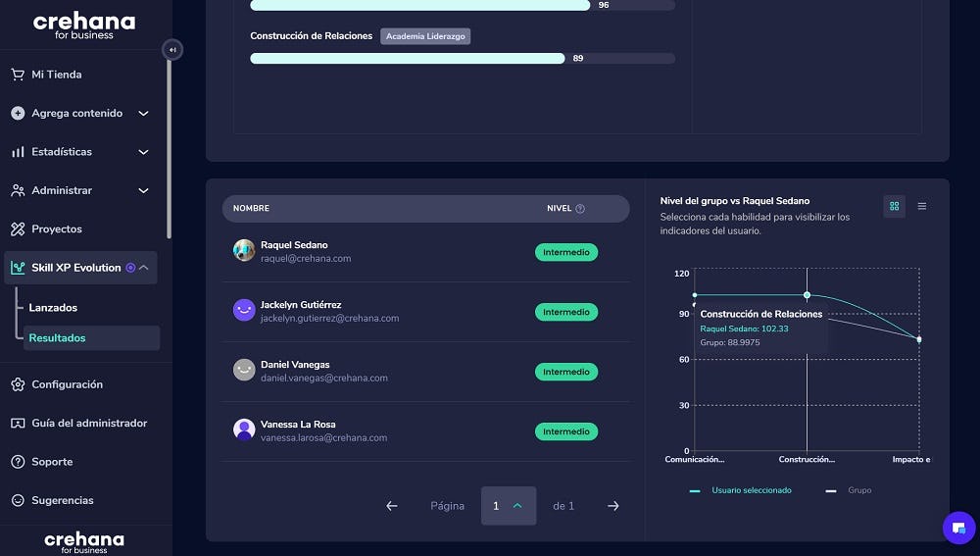Click Jackelyn Gutiérrez's avatar
The height and width of the screenshot is (556, 980).
click(244, 311)
